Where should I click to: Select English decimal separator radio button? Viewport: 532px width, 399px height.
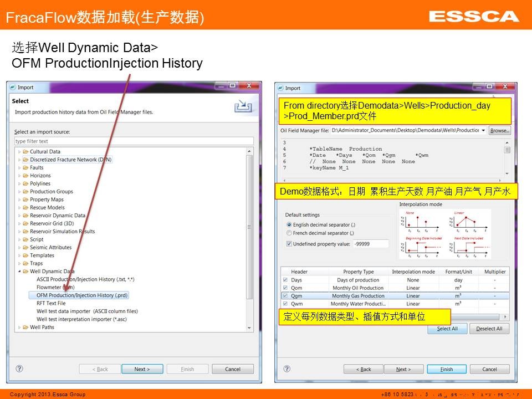[289, 225]
